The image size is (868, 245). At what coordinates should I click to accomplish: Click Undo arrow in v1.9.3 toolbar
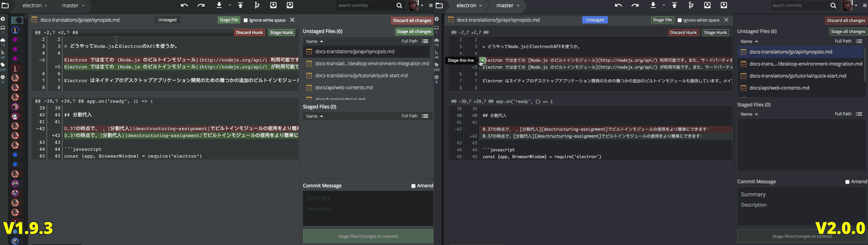pos(184,5)
